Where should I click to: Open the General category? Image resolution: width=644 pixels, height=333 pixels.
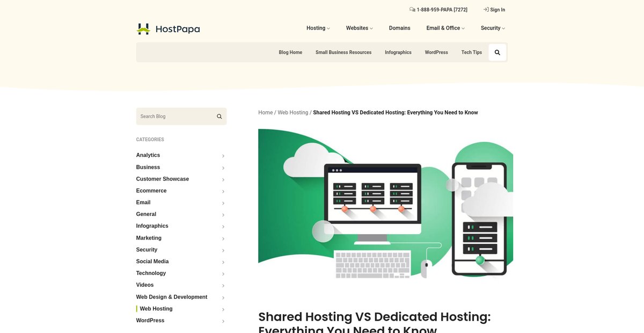[x=146, y=214]
